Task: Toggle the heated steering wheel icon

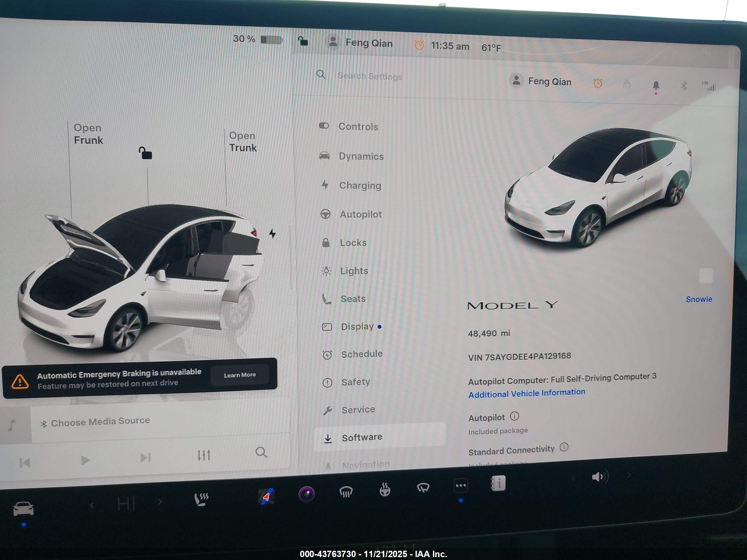Action: [x=385, y=490]
